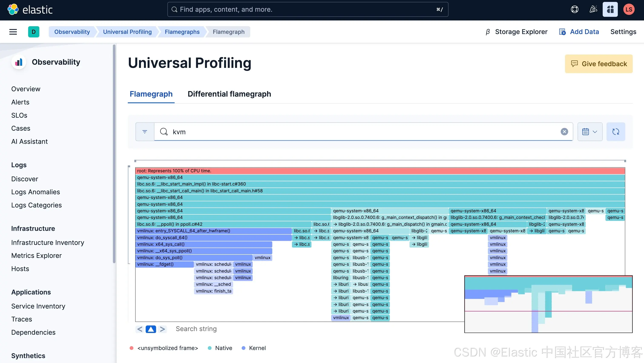The height and width of the screenshot is (363, 644).
Task: Click the D space selector badge
Action: [x=33, y=32]
